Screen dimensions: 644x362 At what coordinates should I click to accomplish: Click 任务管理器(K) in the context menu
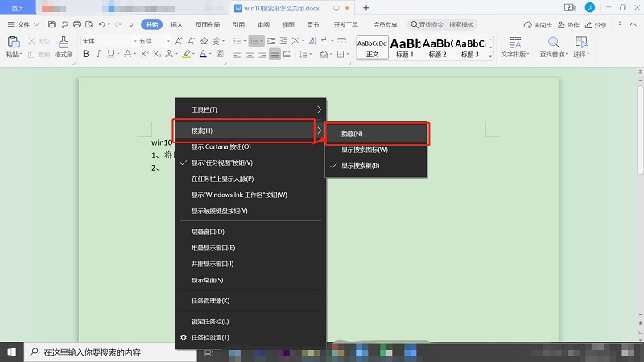[210, 301]
